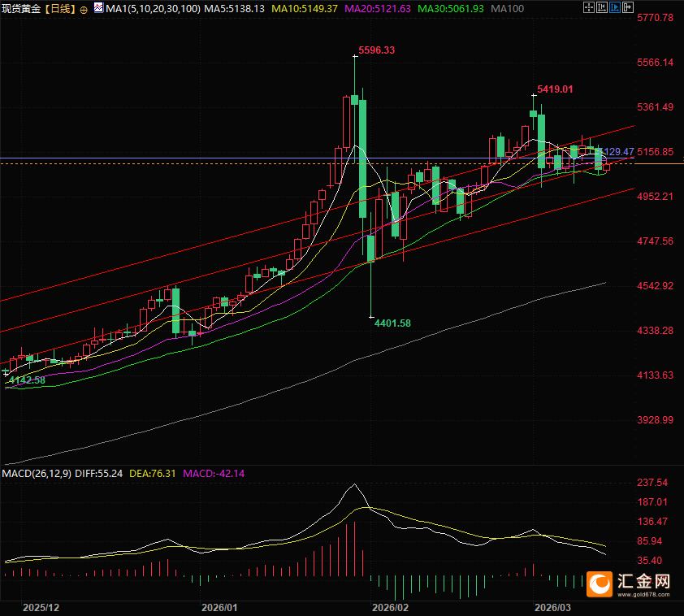Click the 4542.92 price axis value
Viewport: 684px width, 616px height.
[x=656, y=286]
